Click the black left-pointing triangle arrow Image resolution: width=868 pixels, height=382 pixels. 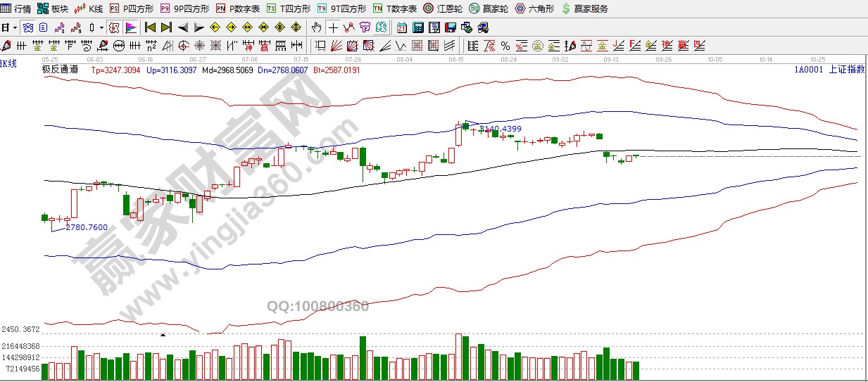(182, 28)
